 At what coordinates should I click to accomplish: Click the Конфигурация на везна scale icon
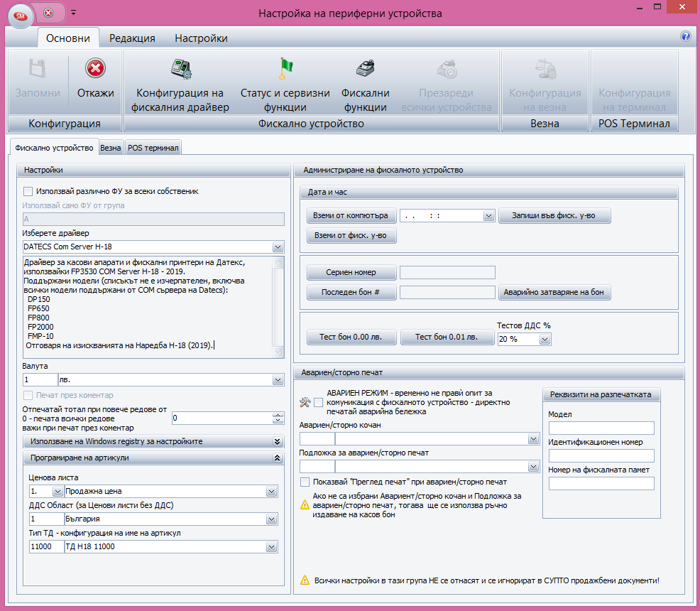tap(545, 69)
